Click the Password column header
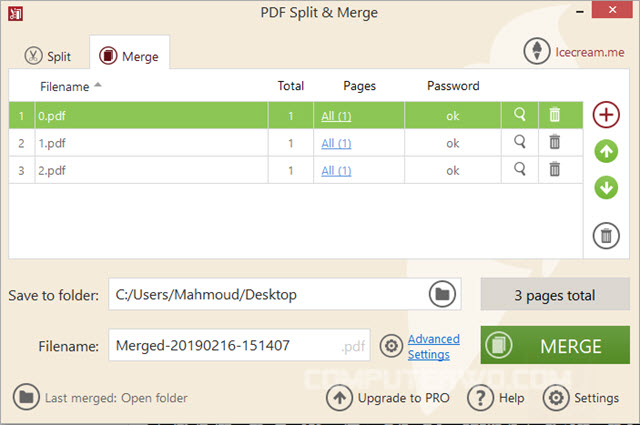This screenshot has height=425, width=640. point(453,86)
